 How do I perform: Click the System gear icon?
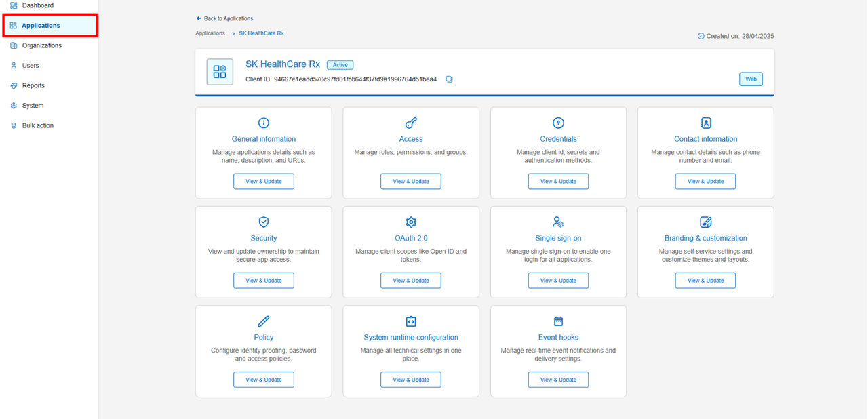[x=14, y=106]
